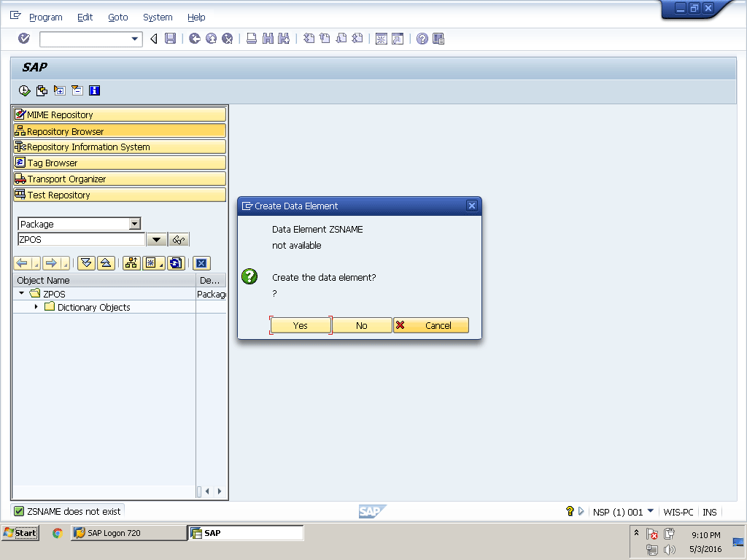Open the Goto menu
Screen dimensions: 747x560
117,17
